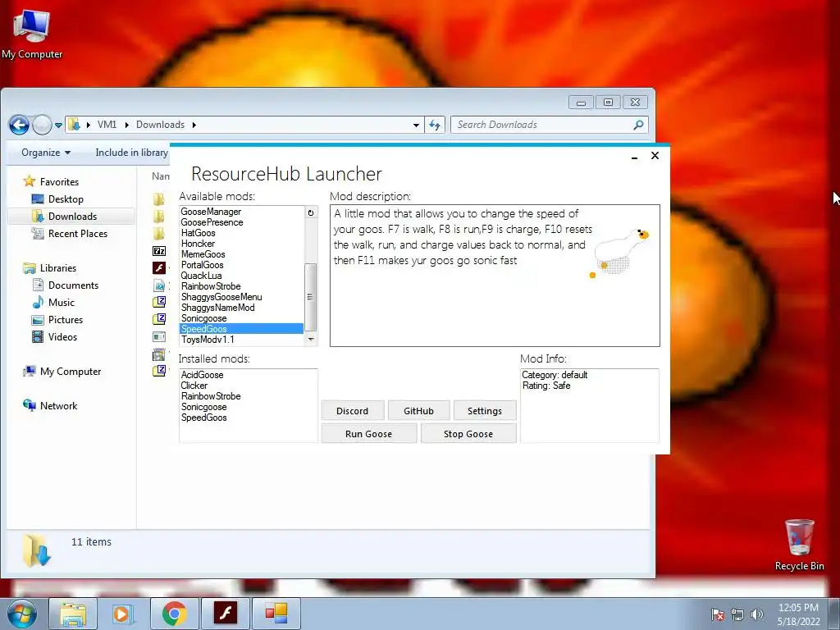Viewport: 840px width, 630px height.
Task: Open the 7z archive file icon
Action: (159, 251)
